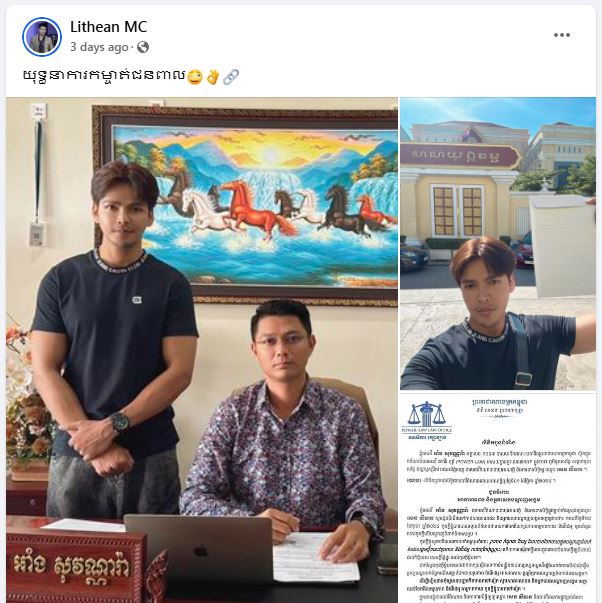The image size is (602, 603).
Task: Click the globe public audience icon
Action: (143, 47)
